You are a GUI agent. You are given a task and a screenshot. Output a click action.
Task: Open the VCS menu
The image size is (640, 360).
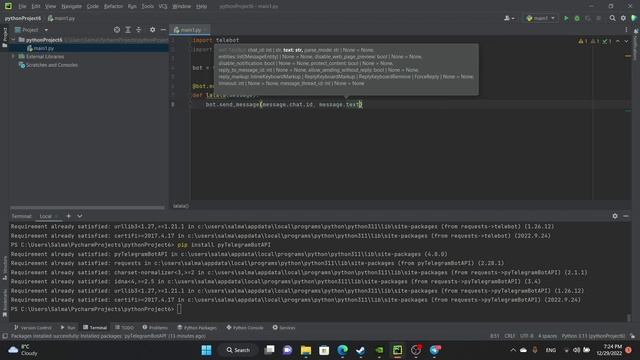(x=163, y=6)
